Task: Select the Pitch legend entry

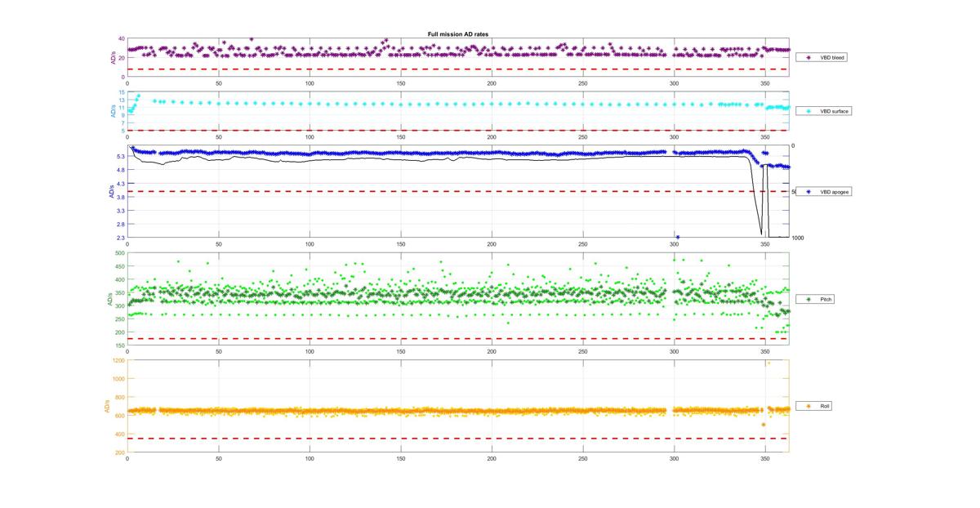Action: pos(815,300)
